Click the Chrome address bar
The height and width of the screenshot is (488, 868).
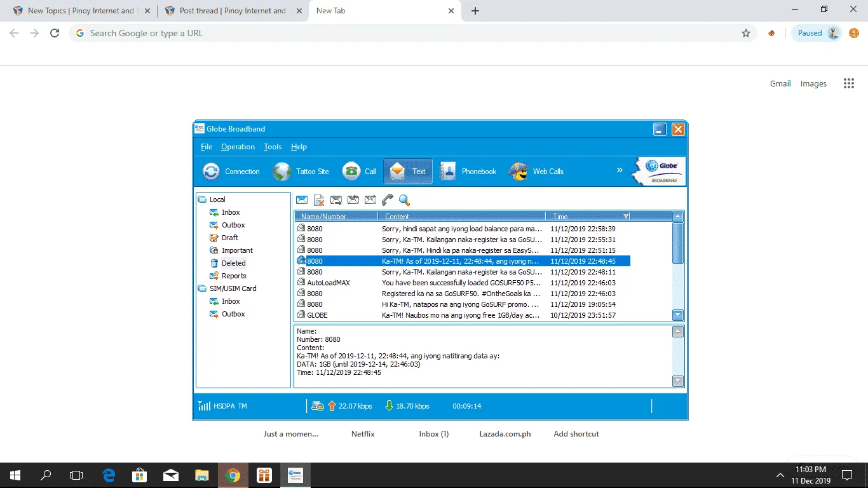pos(412,33)
